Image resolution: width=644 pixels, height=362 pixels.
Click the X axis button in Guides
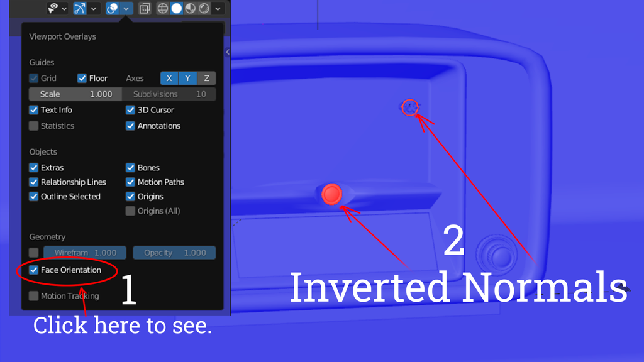(169, 78)
